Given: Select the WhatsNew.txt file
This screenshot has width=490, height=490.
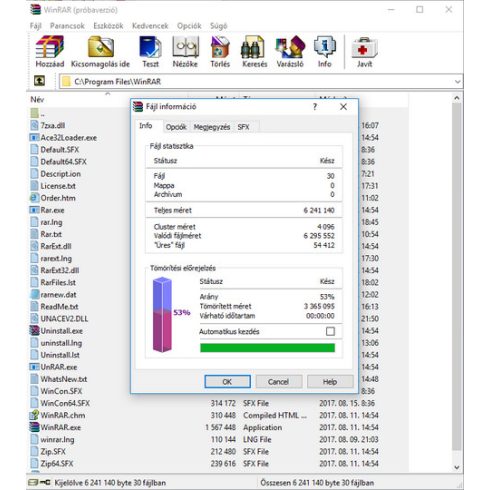Looking at the screenshot, I should (x=64, y=379).
